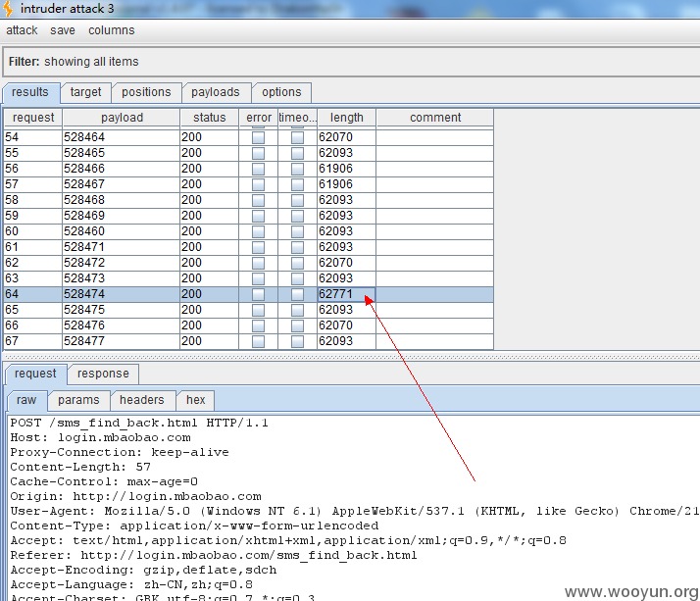Screen dimensions: 700x601
Task: Select payload cell 528471
Action: (x=121, y=247)
